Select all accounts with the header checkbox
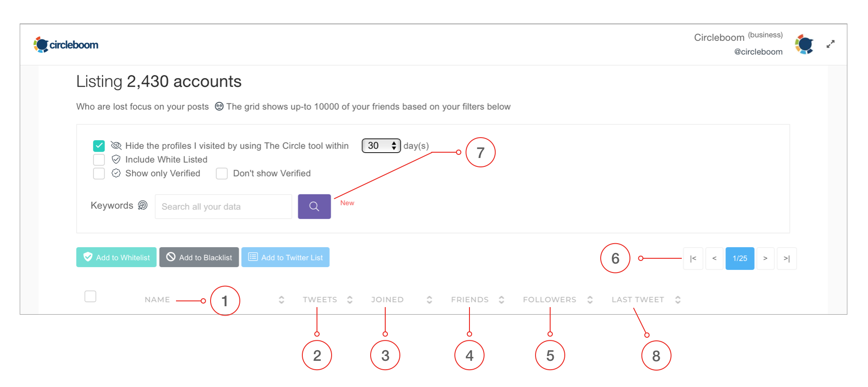 click(x=90, y=296)
